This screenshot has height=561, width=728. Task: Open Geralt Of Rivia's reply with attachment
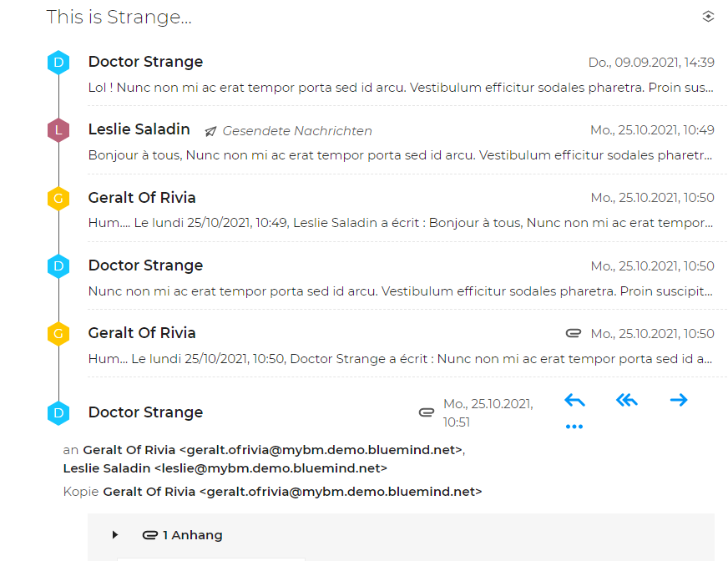click(x=401, y=359)
